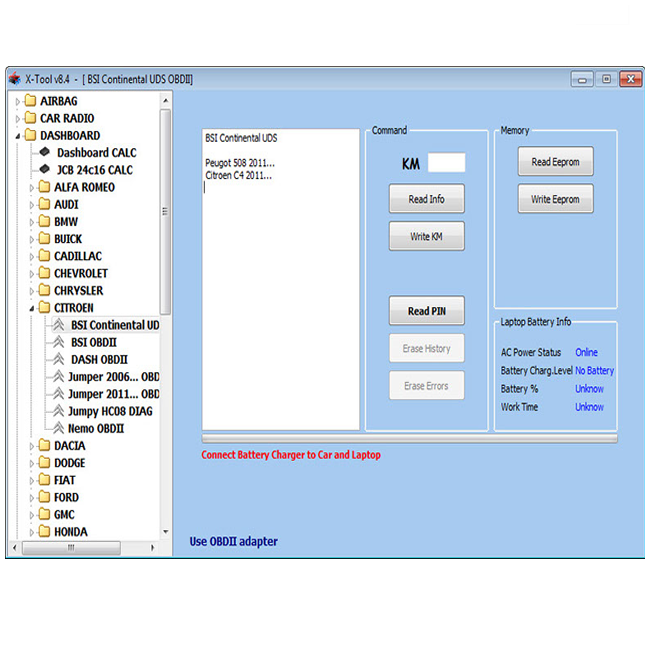Click the CAR RADIO folder icon
This screenshot has height=650, width=650.
tap(30, 118)
